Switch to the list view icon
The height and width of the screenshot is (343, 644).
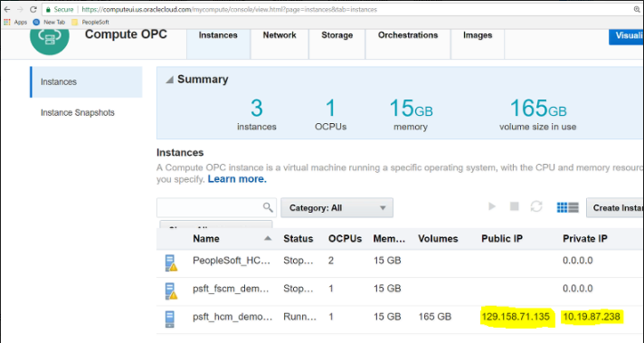tap(573, 208)
